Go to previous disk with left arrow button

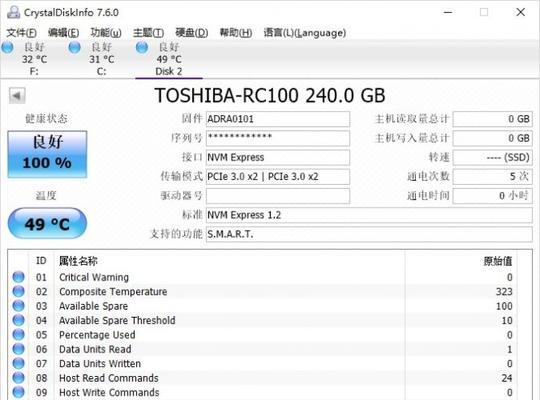coord(17,96)
